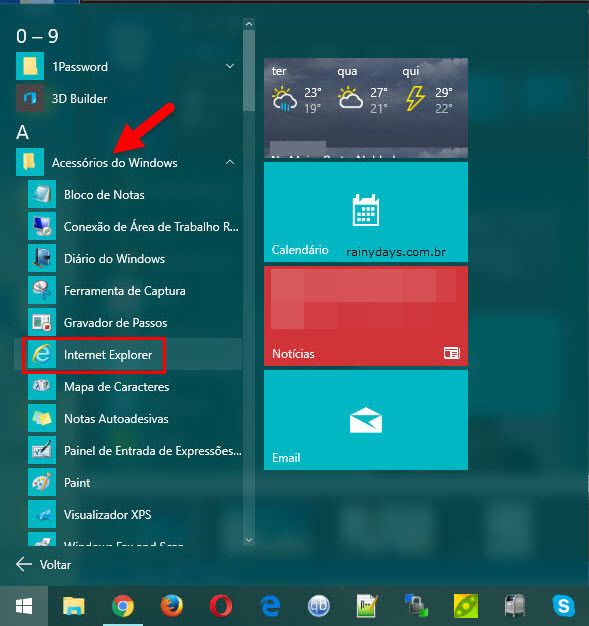This screenshot has height=626, width=589.
Task: Click the network lock taskbar icon
Action: 416,606
